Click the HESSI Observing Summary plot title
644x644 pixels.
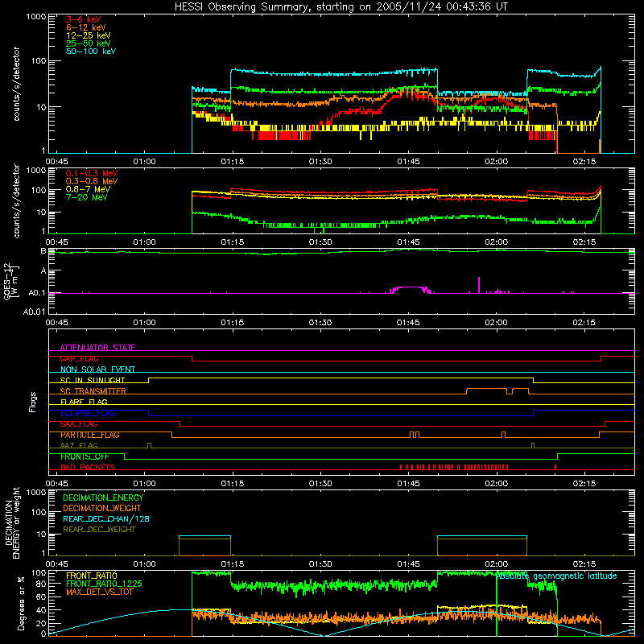pos(341,7)
